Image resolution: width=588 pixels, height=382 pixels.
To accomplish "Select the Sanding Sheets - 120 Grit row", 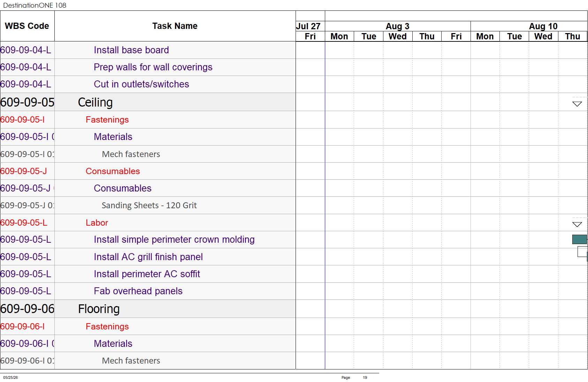I will point(148,205).
